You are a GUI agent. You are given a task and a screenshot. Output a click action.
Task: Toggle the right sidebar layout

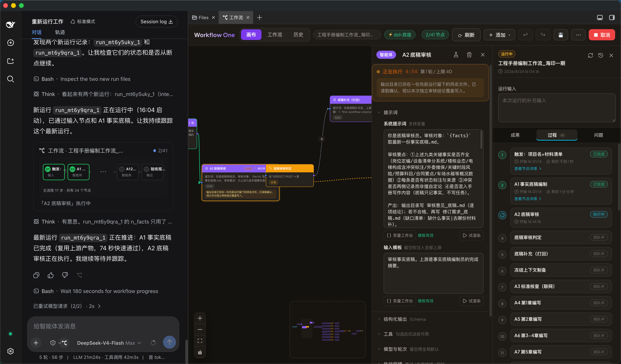(612, 17)
